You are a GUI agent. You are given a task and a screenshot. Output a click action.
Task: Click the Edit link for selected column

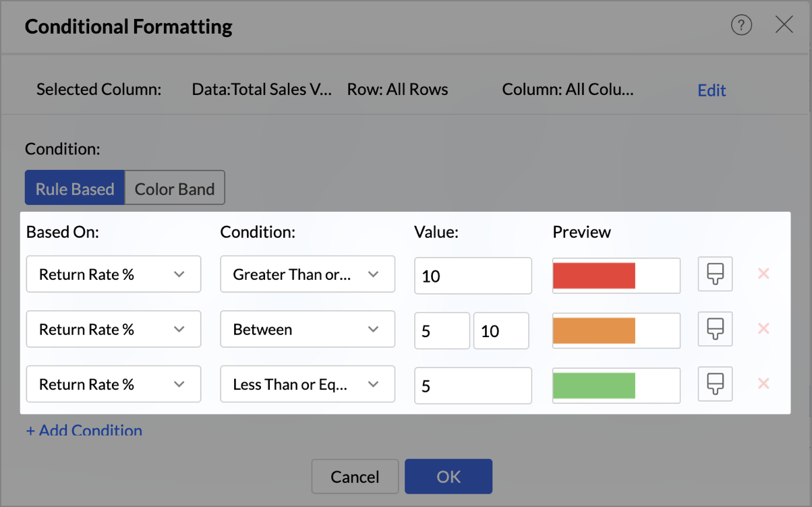(712, 90)
